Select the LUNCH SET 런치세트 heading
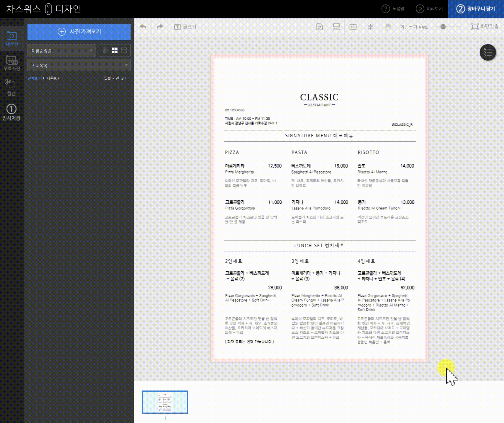Viewport: 504px width, 423px height. click(x=319, y=245)
